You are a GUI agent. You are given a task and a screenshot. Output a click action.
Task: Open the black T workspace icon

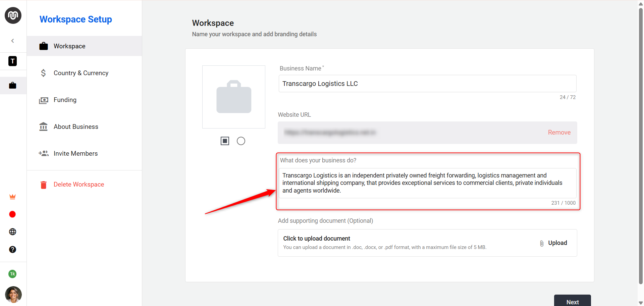[x=13, y=61]
